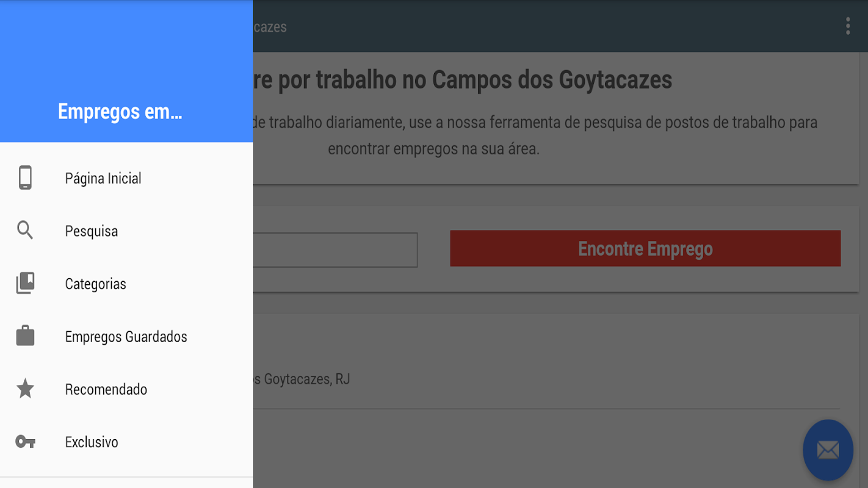Viewport: 868px width, 488px height.
Task: Click the magnifier icon beside Pesquisa
Action: pos(25,231)
